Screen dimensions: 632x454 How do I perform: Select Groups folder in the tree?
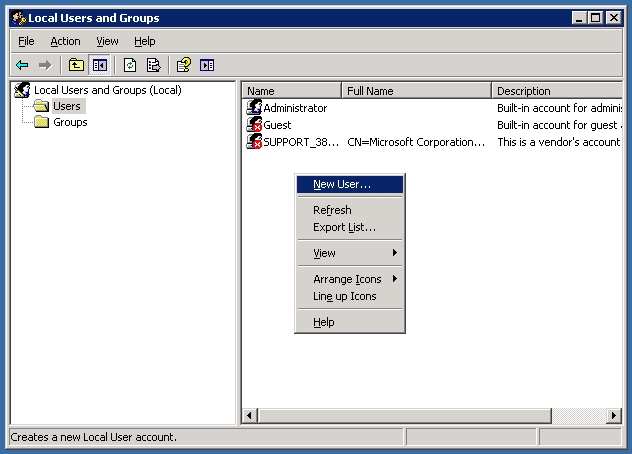69,122
